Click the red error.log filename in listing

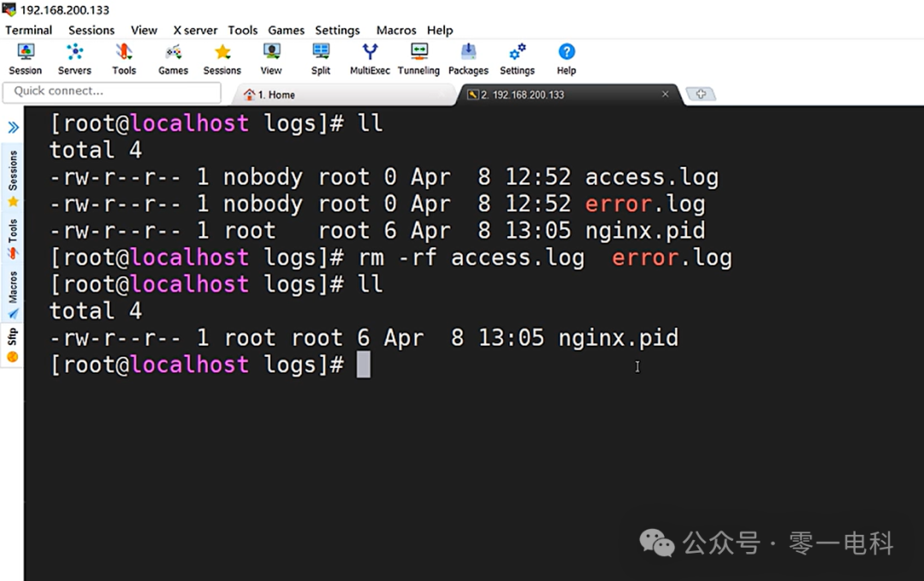[645, 204]
